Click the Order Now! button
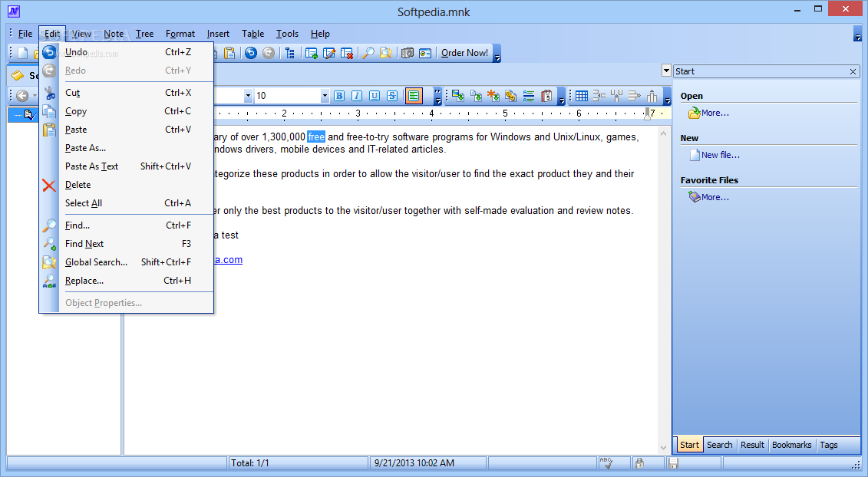 tap(464, 53)
